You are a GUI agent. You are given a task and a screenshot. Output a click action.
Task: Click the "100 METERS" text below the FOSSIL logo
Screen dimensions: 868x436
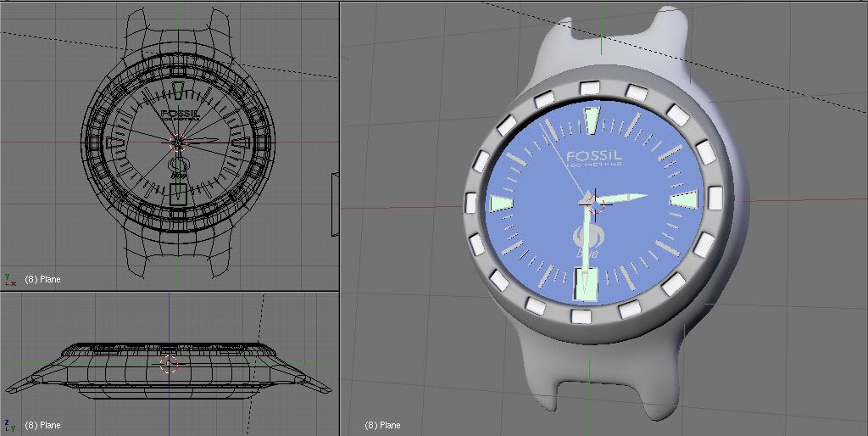593,165
